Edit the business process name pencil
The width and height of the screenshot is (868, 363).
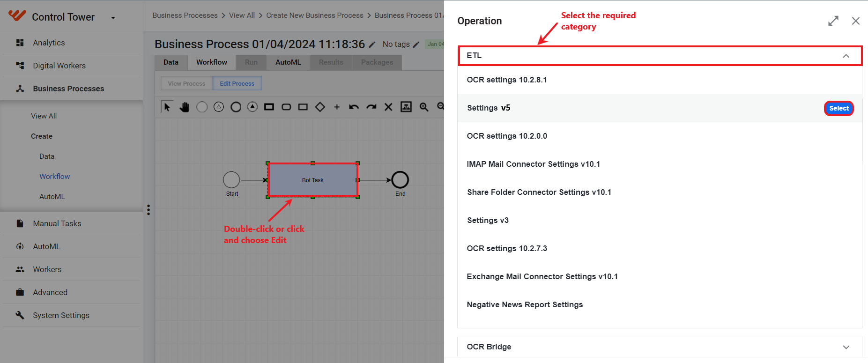pos(372,44)
